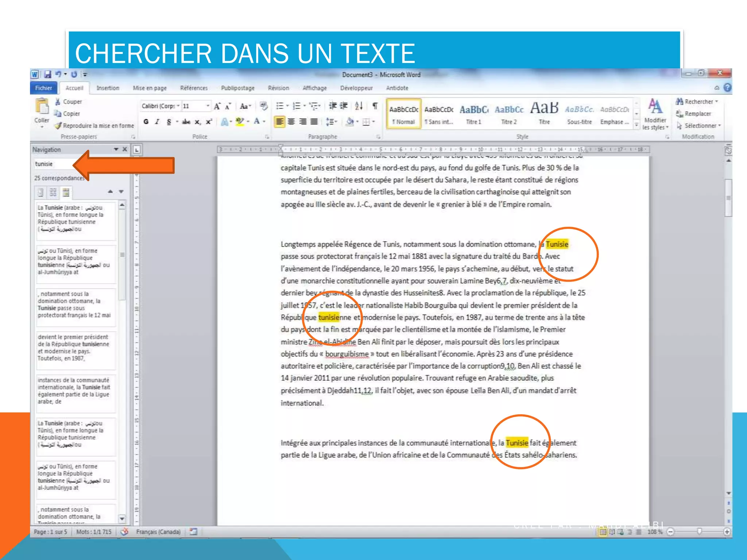Toggle show paragraph marks pilcrow
747x560 pixels.
375,106
